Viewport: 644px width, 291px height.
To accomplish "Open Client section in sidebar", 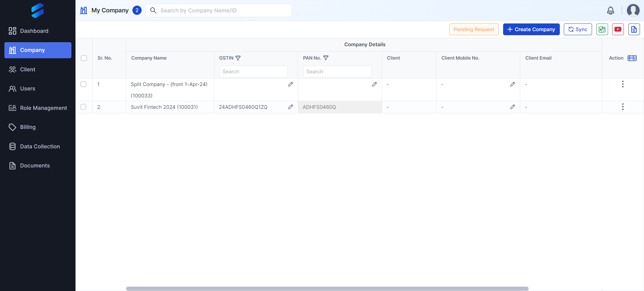I will click(38, 69).
